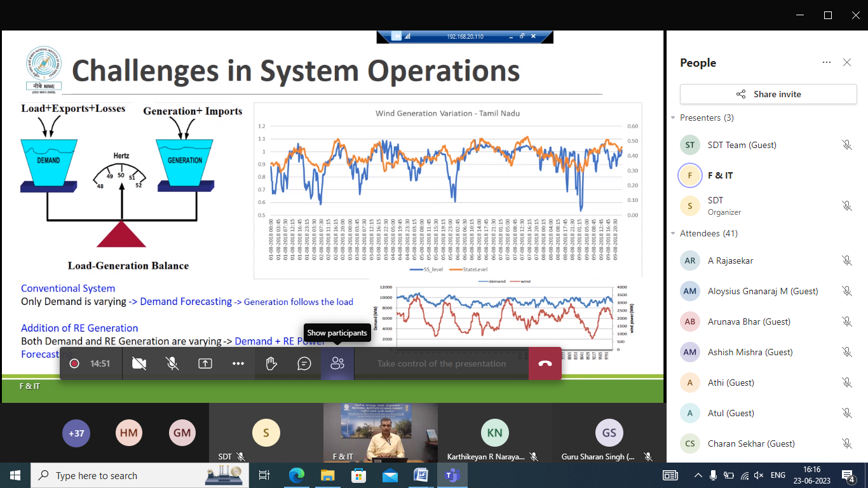Open more options ellipsis in People panel

click(x=826, y=62)
